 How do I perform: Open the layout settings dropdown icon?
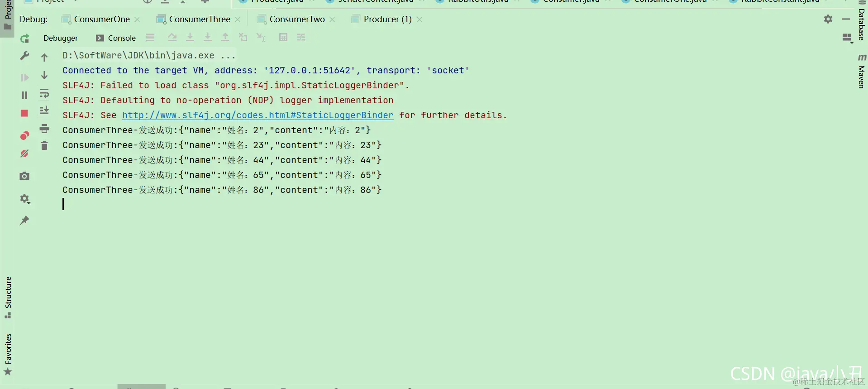point(847,38)
